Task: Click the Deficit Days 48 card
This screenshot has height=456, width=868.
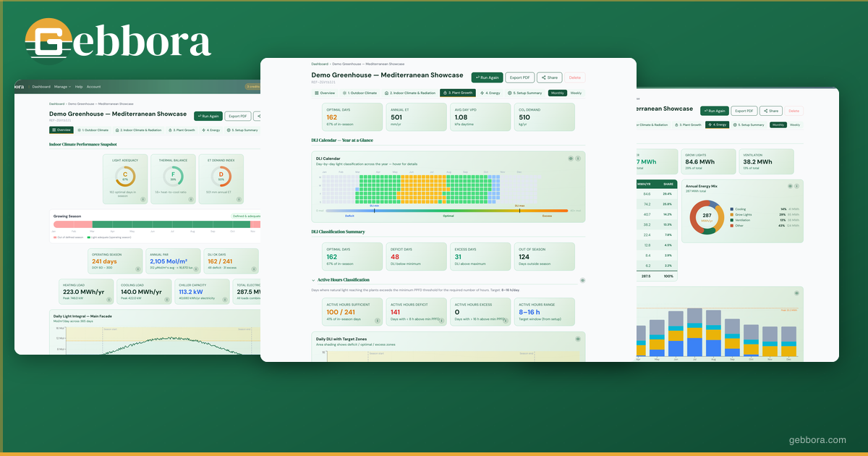Action: (x=416, y=257)
